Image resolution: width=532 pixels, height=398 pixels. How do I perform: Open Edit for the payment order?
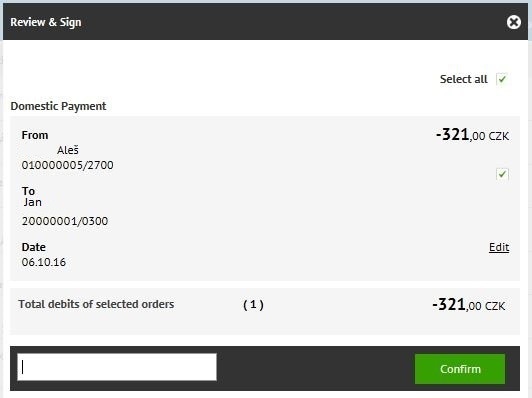[x=499, y=247]
